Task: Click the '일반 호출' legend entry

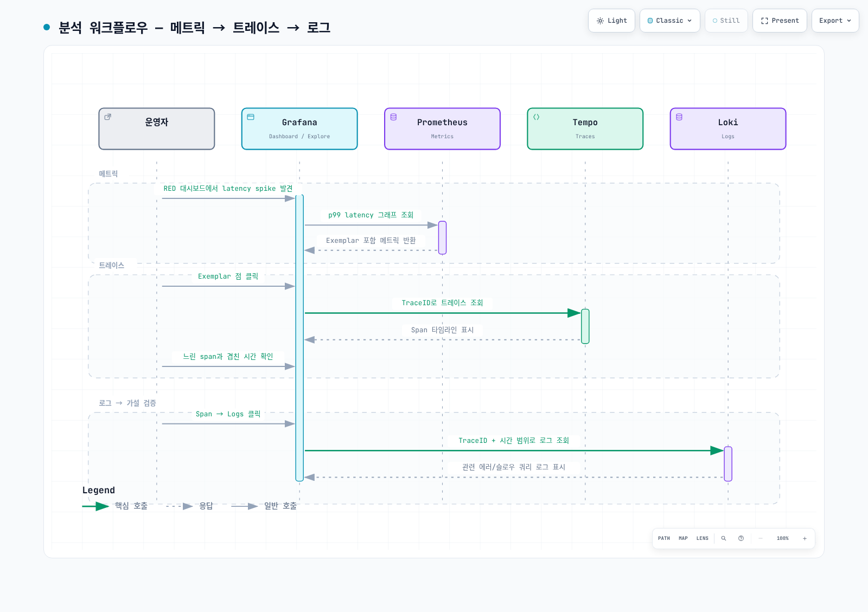Action: [264, 506]
